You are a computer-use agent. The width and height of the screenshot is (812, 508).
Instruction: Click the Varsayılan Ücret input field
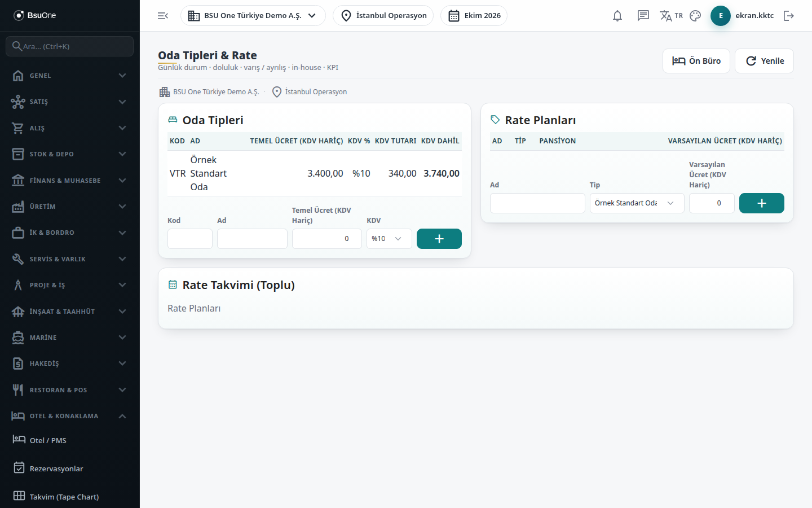click(712, 203)
